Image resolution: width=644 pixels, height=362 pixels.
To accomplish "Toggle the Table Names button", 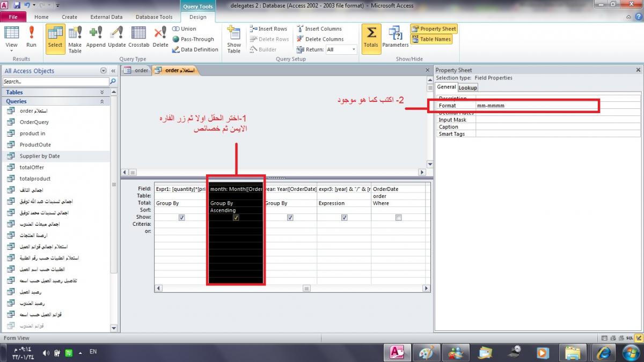I will tap(431, 39).
